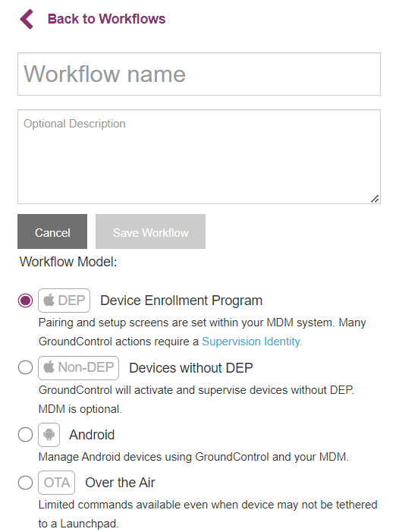399x532 pixels.
Task: Click the Apple Non-DEP badge icon
Action: (x=79, y=368)
